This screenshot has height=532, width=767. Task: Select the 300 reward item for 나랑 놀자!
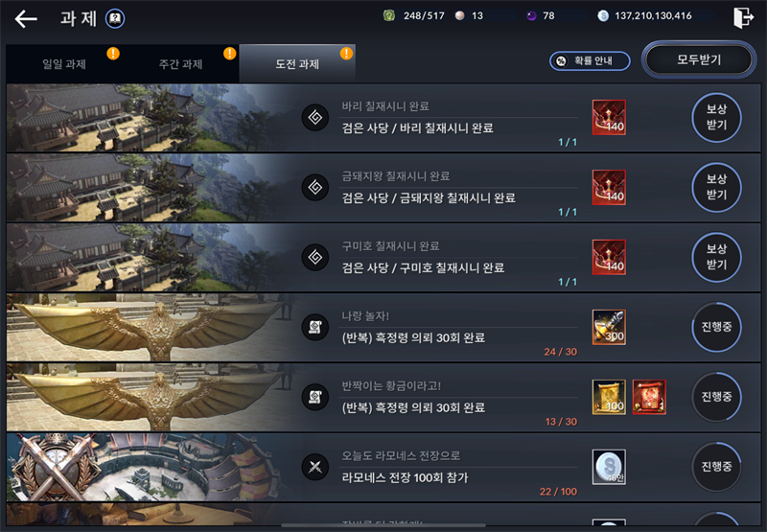click(x=609, y=327)
